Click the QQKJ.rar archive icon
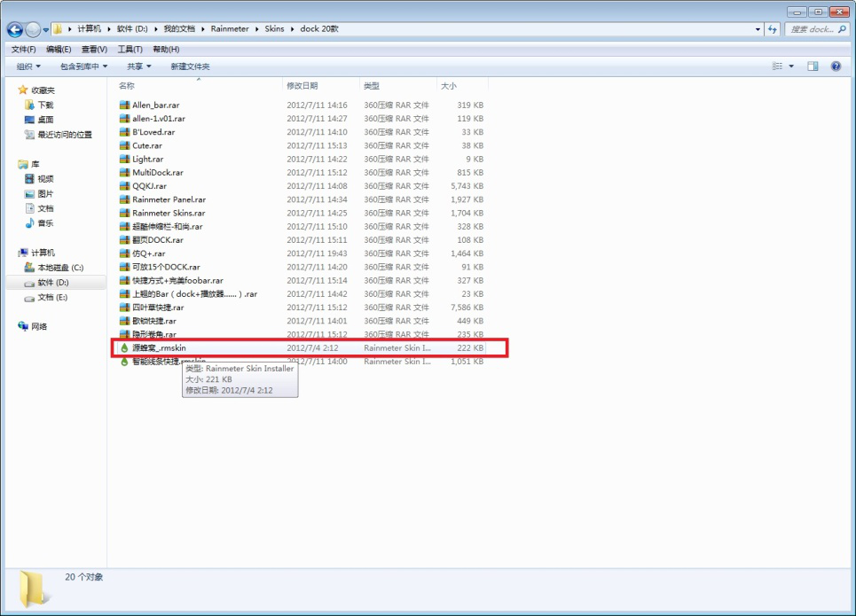Viewport: 856px width, 616px height. 124,186
